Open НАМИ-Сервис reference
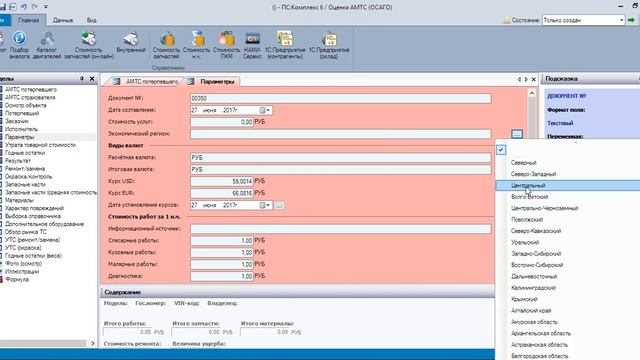This screenshot has width=640, height=360. 252,45
